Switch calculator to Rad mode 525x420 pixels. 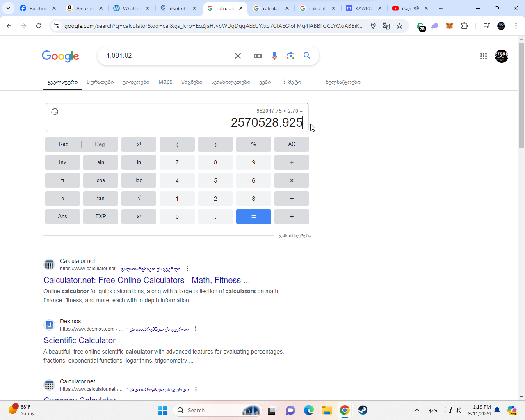(x=64, y=144)
